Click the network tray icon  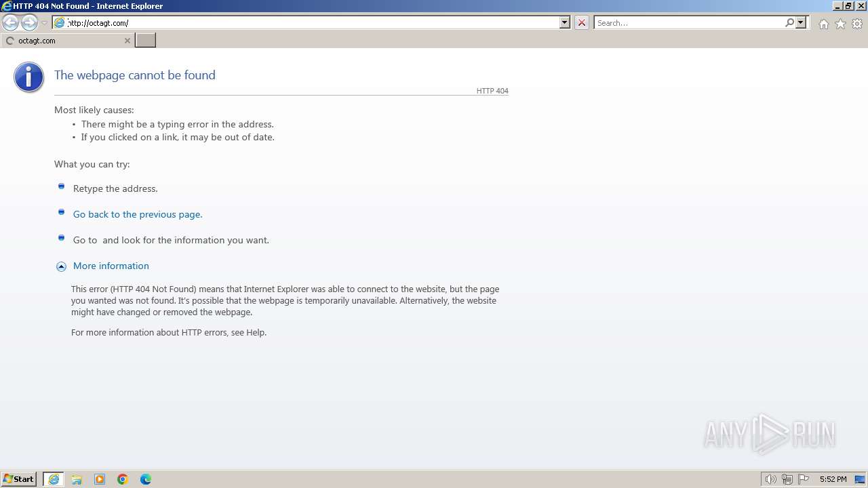pyautogui.click(x=787, y=479)
